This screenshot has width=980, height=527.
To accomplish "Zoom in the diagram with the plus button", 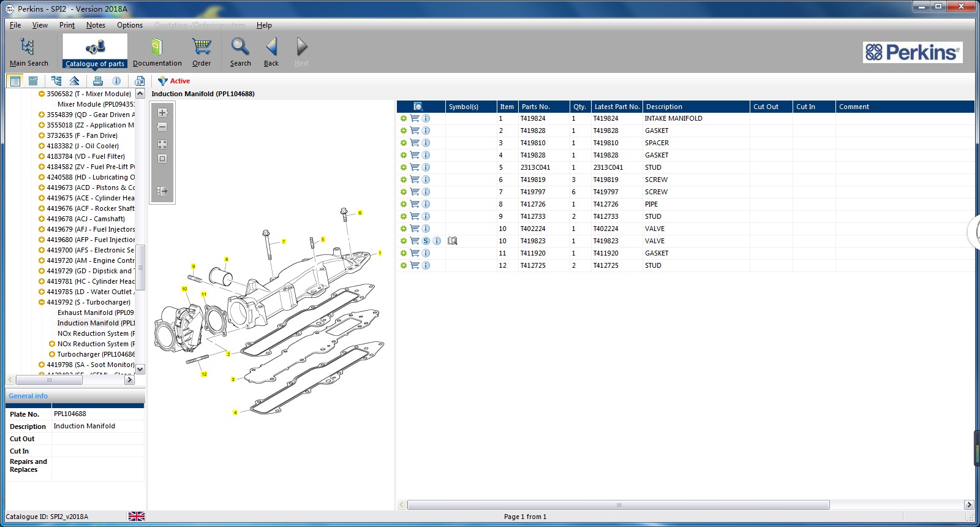I will coord(162,113).
